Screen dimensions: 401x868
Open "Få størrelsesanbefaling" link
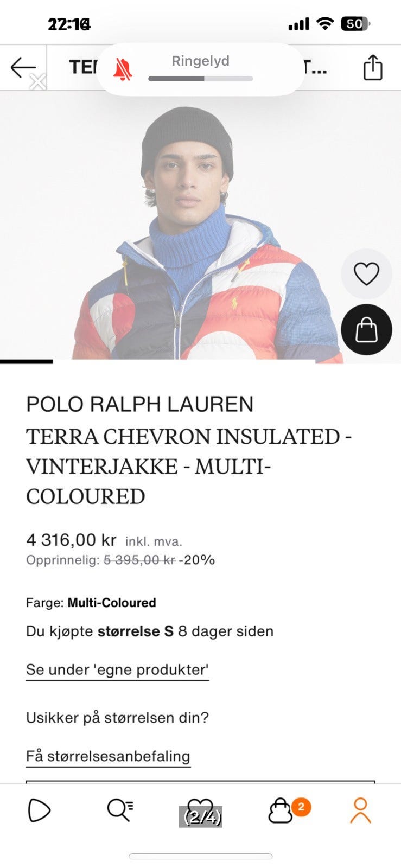(108, 756)
